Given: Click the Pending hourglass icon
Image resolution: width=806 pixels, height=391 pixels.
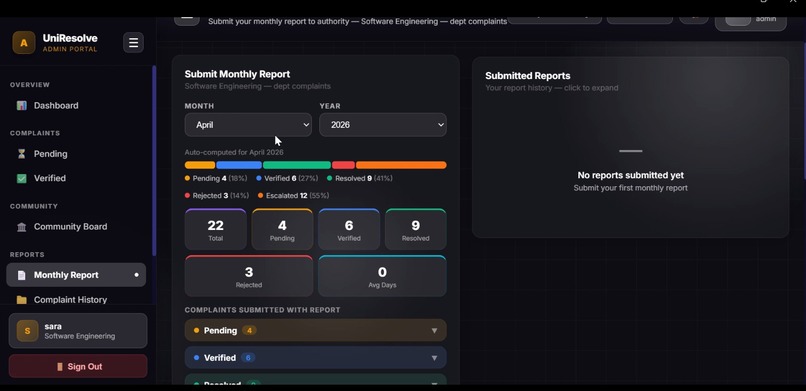Looking at the screenshot, I should pos(22,154).
